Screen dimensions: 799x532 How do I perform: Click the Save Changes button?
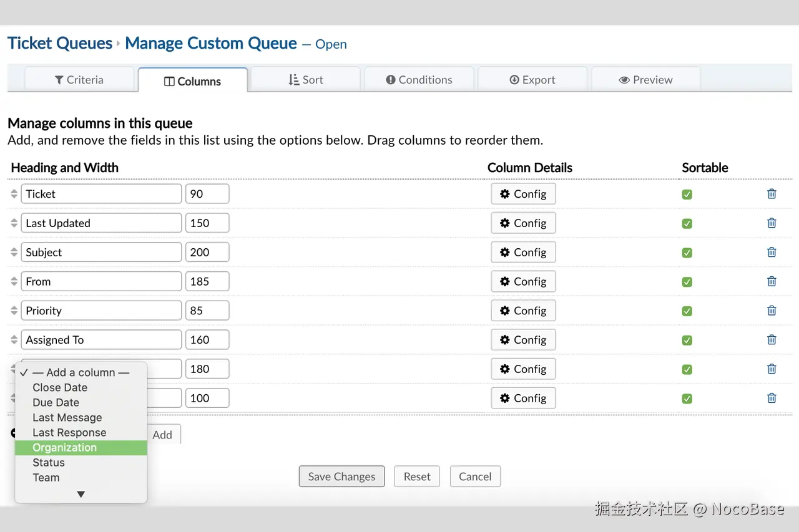pyautogui.click(x=341, y=476)
